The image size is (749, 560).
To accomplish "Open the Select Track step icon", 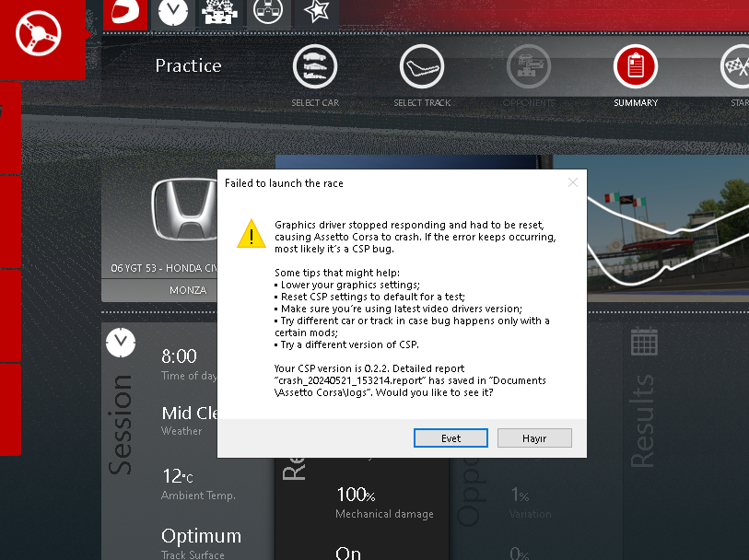I will [x=422, y=66].
